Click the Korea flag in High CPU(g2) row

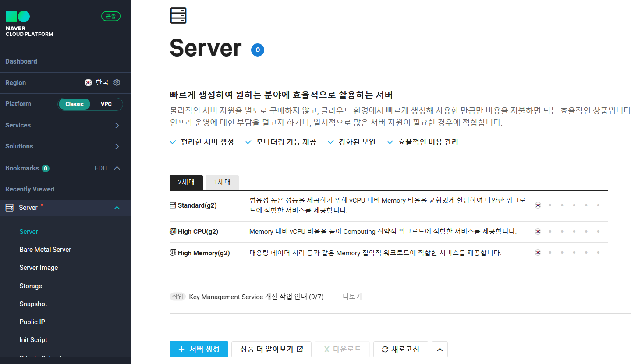click(538, 231)
